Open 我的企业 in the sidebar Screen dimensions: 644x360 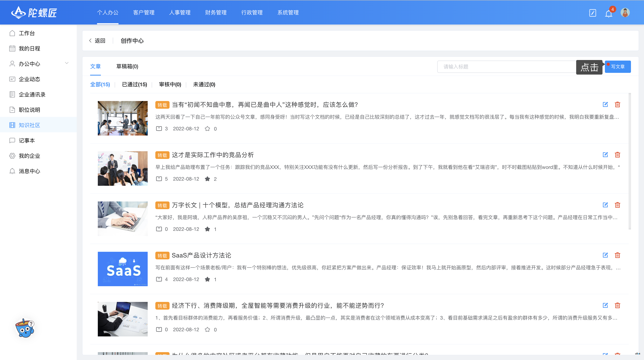click(x=39, y=156)
